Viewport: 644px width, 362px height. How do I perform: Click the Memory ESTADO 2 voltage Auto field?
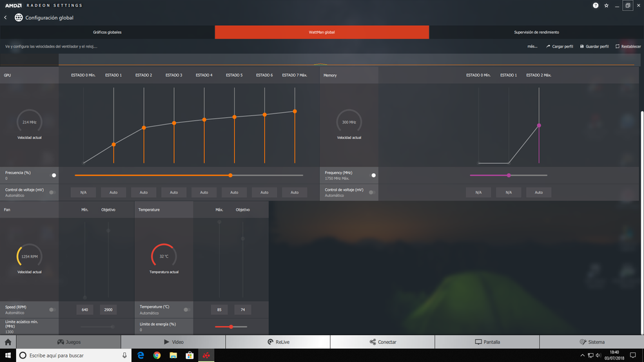(x=538, y=192)
